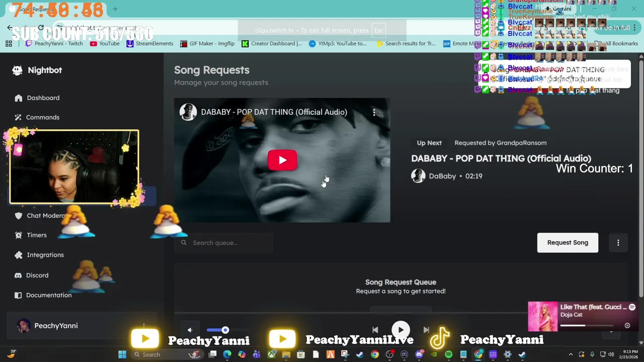The image size is (644, 362).
Task: Click the browser apps grid icon
Action: tap(9, 44)
